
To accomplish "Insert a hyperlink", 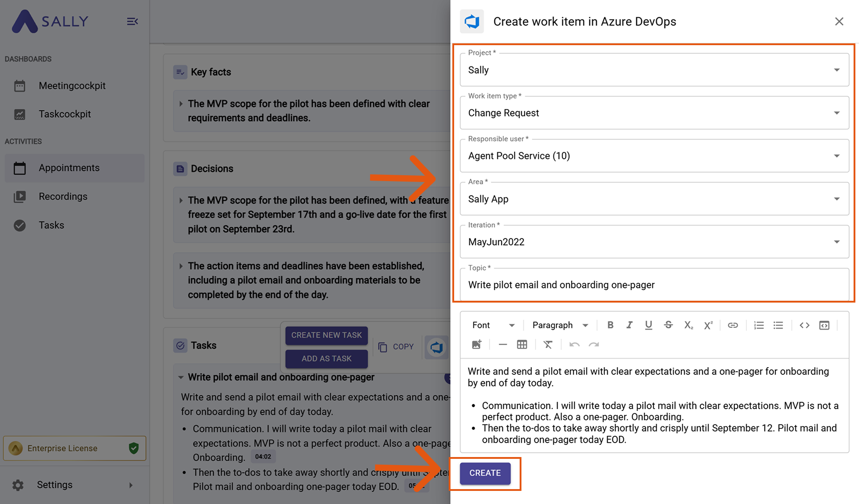I will pyautogui.click(x=733, y=325).
